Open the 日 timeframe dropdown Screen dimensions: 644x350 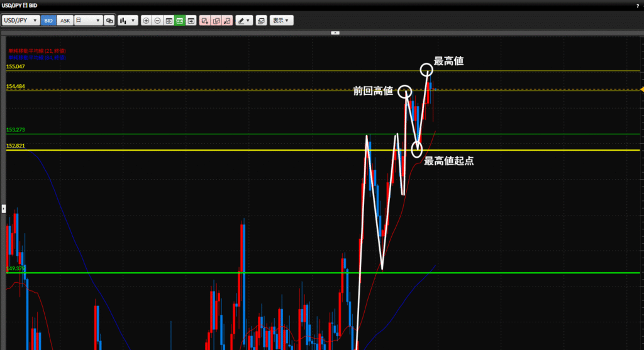[88, 20]
